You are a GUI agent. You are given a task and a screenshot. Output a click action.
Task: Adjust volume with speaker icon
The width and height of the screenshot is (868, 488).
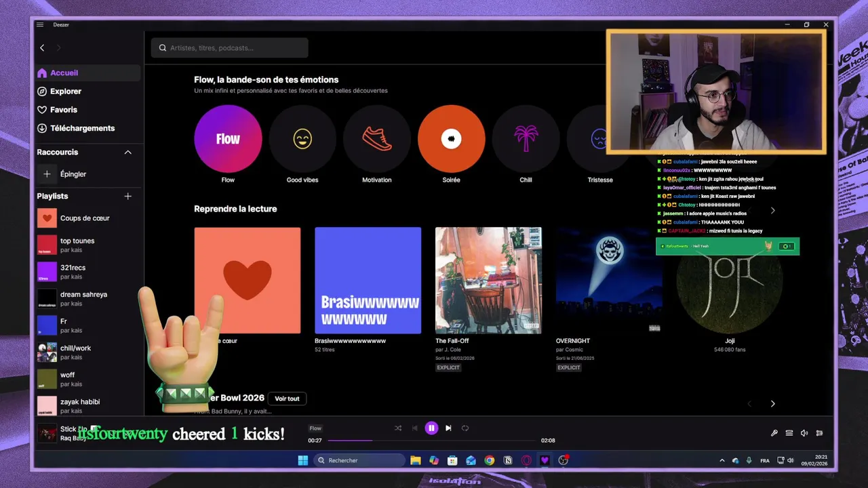804,433
